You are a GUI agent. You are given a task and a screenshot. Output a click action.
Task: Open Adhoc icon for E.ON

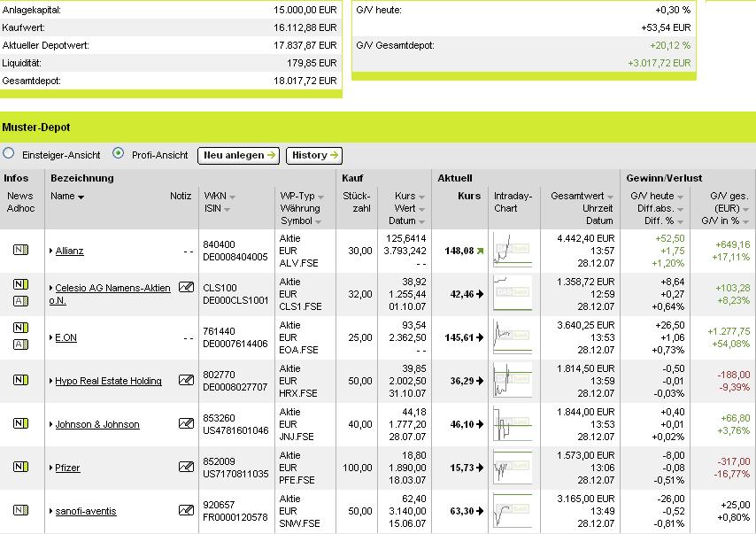pos(20,344)
